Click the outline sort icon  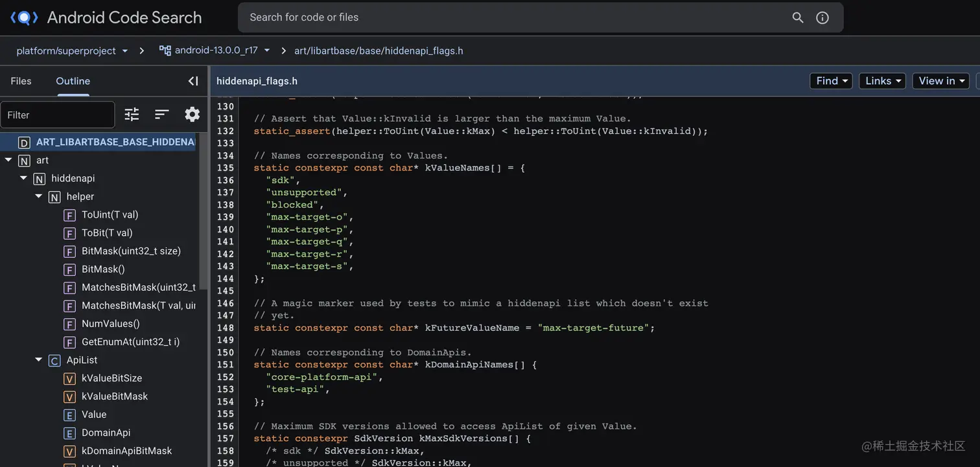click(x=162, y=115)
